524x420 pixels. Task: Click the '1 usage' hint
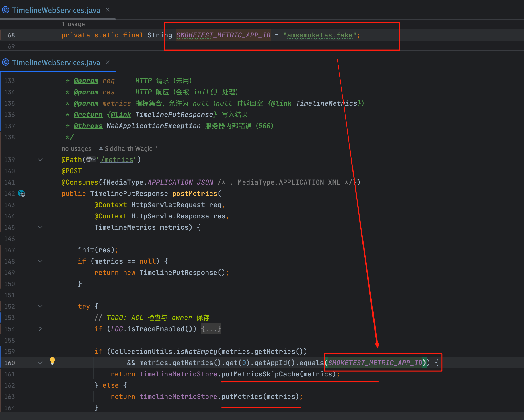(73, 24)
